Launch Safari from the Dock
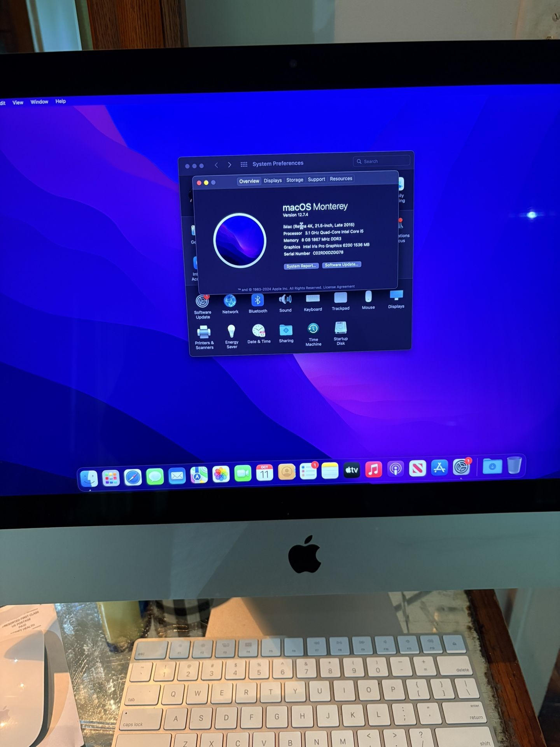The image size is (560, 747). tap(133, 477)
